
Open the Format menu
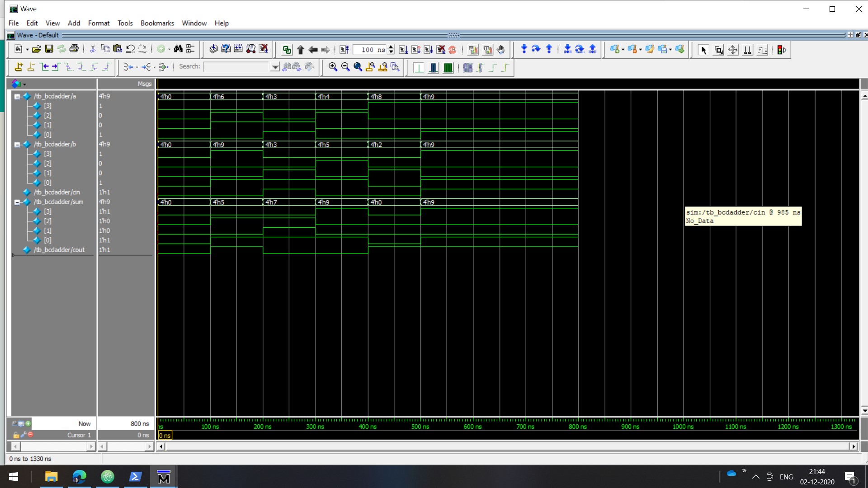(99, 23)
